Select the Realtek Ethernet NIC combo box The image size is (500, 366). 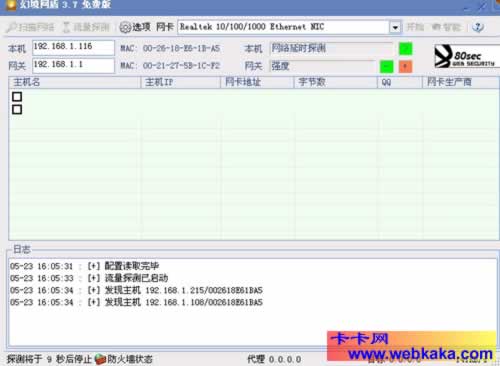[x=289, y=27]
